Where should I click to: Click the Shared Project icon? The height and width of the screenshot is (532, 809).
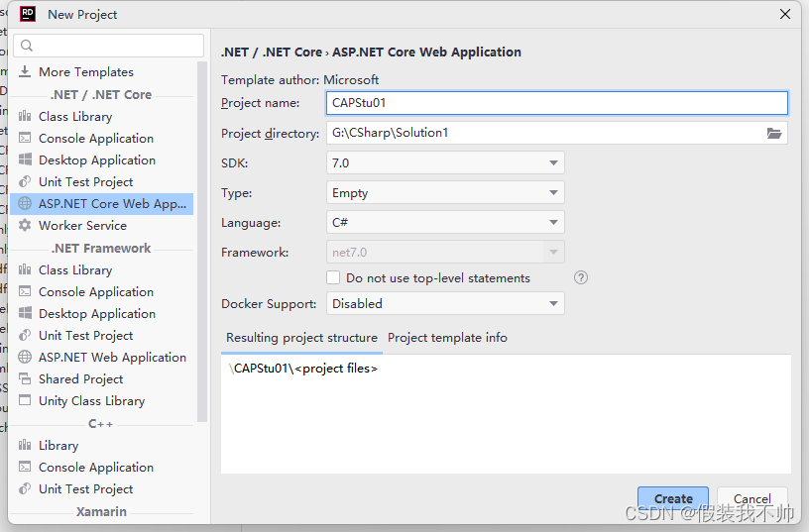pyautogui.click(x=25, y=378)
